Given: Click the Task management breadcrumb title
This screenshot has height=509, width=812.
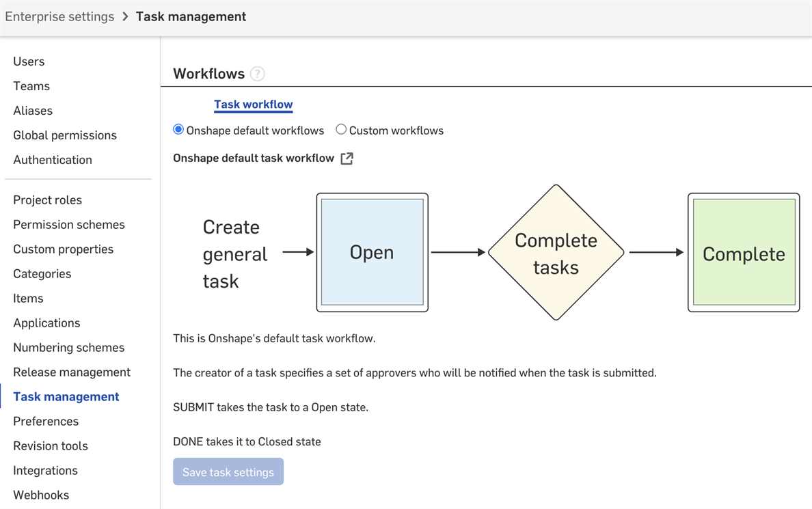Looking at the screenshot, I should [x=191, y=16].
